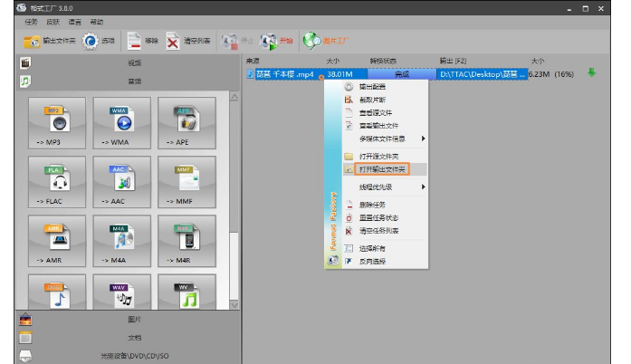Open the 皮肤 skin menu
The height and width of the screenshot is (364, 631).
(x=53, y=22)
